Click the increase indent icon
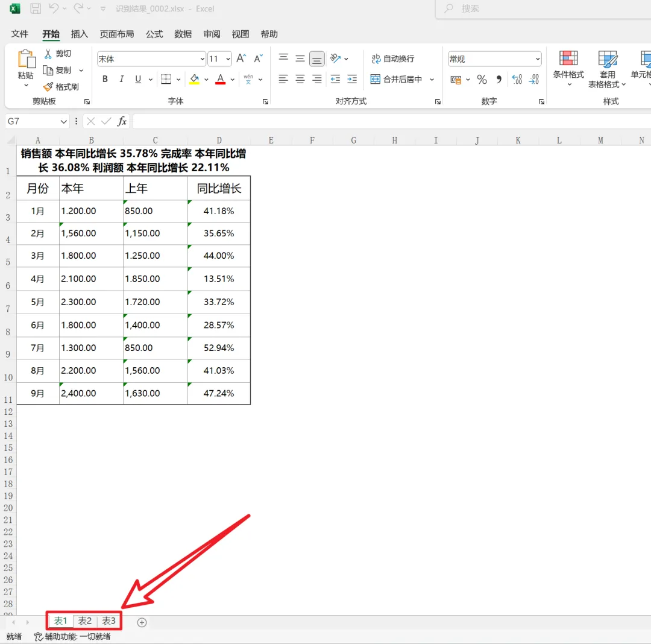651x644 pixels. pos(352,79)
